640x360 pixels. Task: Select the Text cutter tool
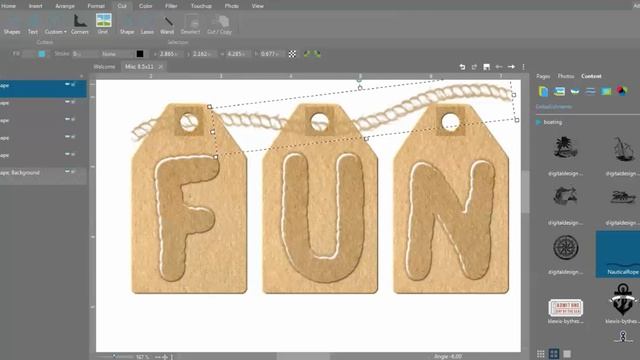click(33, 24)
